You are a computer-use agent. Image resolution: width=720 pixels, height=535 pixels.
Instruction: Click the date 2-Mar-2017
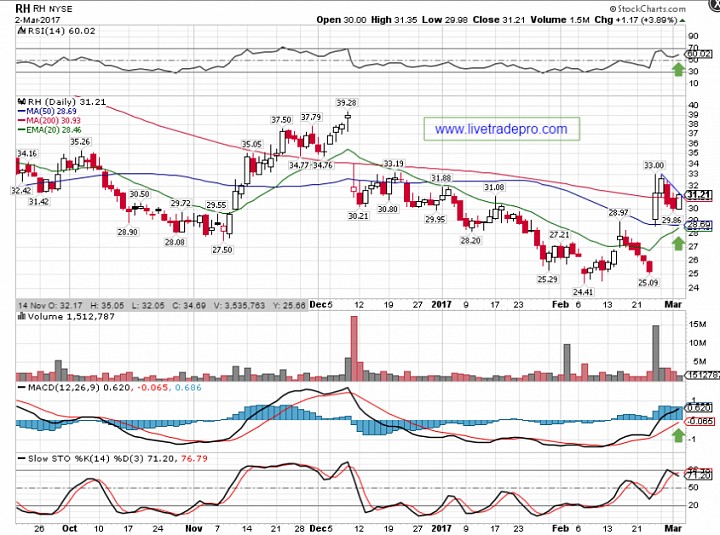point(37,20)
